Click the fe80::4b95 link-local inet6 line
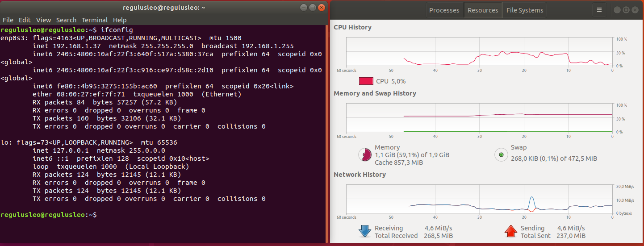The height and width of the screenshot is (246, 644). [163, 86]
